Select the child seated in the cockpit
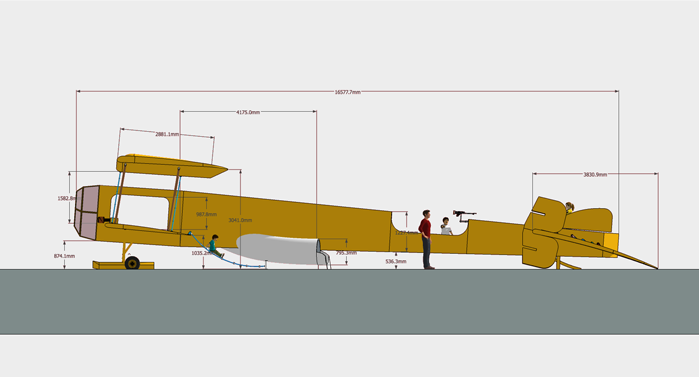This screenshot has width=699, height=377. pos(446,226)
